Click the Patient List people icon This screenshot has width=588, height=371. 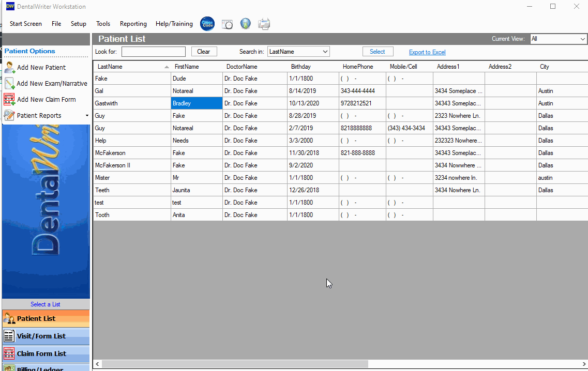tap(9, 318)
